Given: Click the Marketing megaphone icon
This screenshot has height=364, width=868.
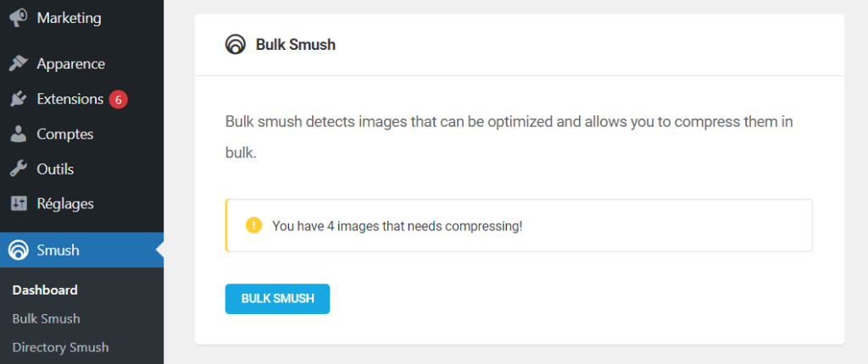Looking at the screenshot, I should (18, 18).
